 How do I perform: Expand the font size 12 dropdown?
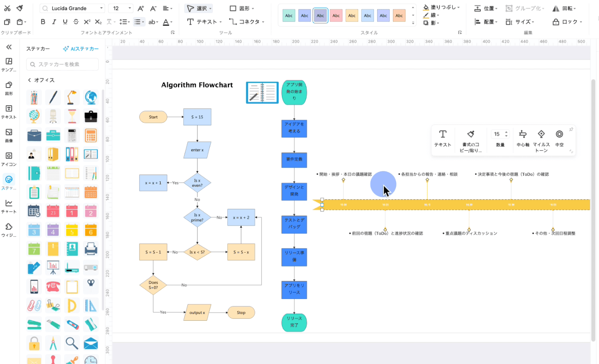[x=130, y=8]
